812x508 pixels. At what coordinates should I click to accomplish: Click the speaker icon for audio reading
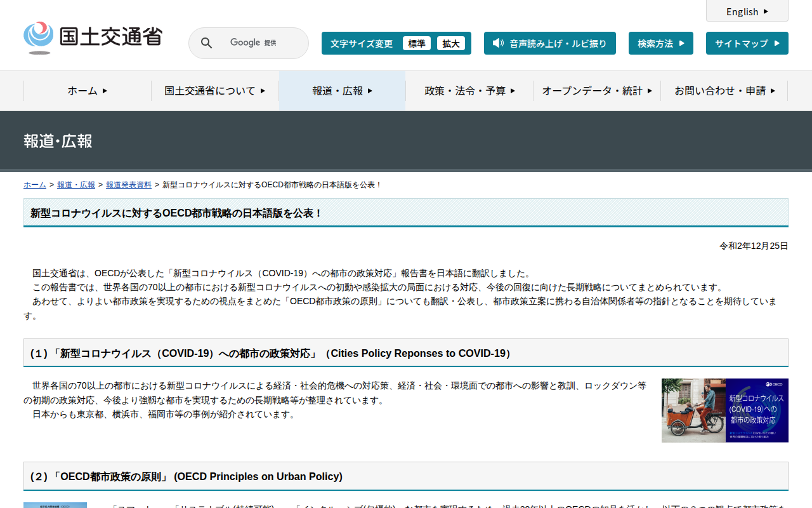point(498,43)
